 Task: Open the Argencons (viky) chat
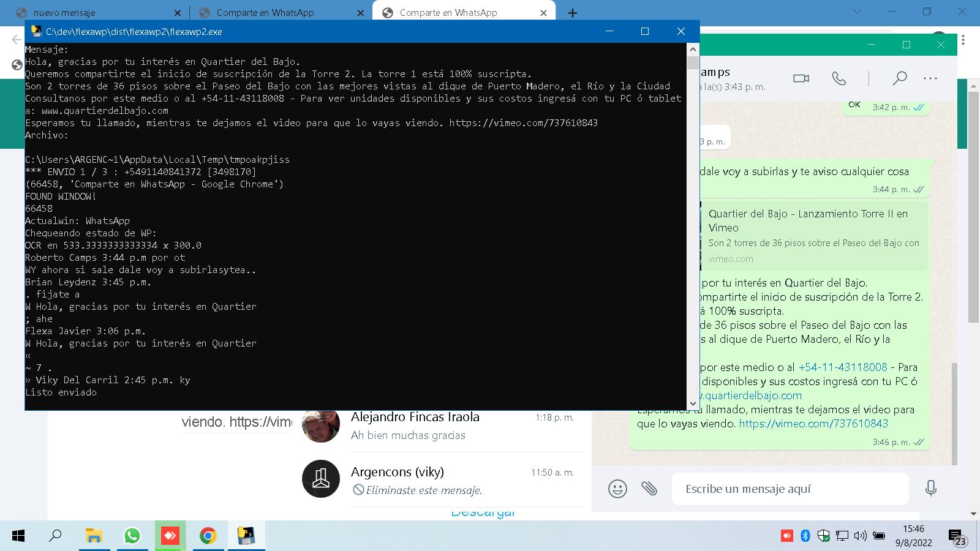pos(443,480)
